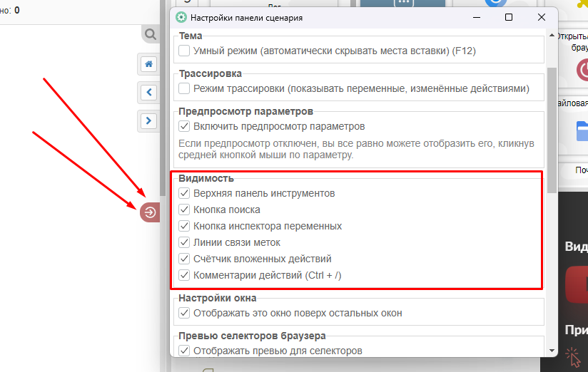Enable Режим трассировки checkbox
Image resolution: width=588 pixels, height=372 pixels.
pos(184,88)
